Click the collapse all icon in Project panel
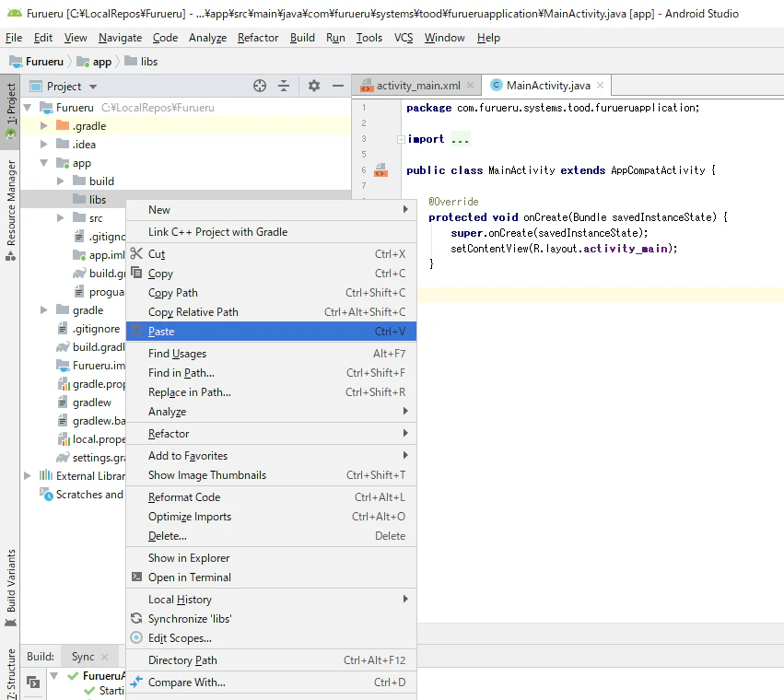The image size is (784, 700). click(x=284, y=86)
